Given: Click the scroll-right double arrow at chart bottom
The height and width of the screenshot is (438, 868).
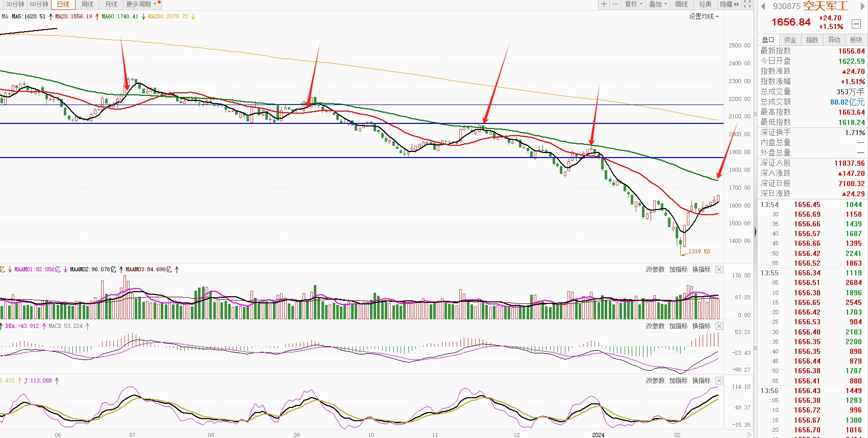Looking at the screenshot, I should pyautogui.click(x=749, y=435).
